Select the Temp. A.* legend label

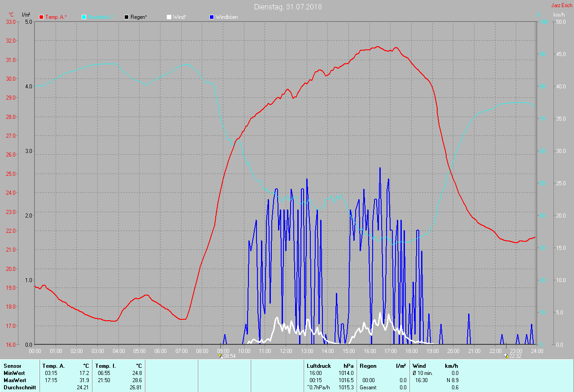point(56,17)
